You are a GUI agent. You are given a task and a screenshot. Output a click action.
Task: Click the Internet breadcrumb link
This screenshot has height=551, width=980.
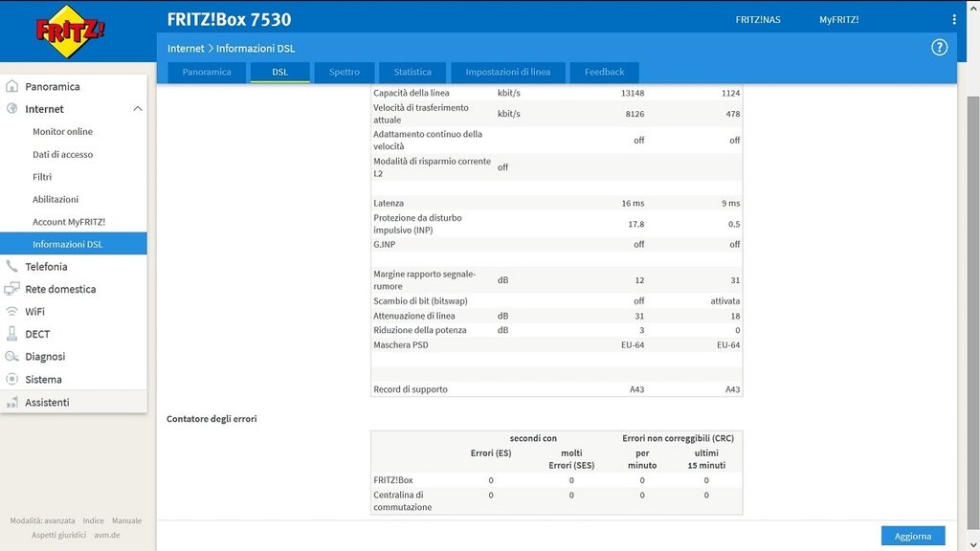186,48
